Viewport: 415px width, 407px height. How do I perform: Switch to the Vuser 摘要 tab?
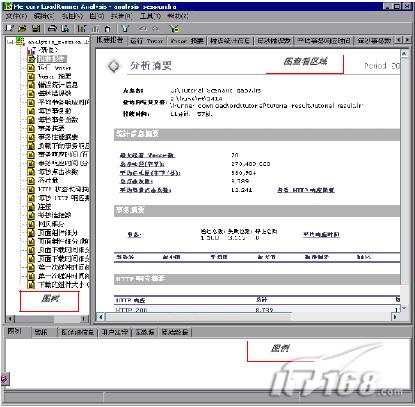(x=187, y=41)
